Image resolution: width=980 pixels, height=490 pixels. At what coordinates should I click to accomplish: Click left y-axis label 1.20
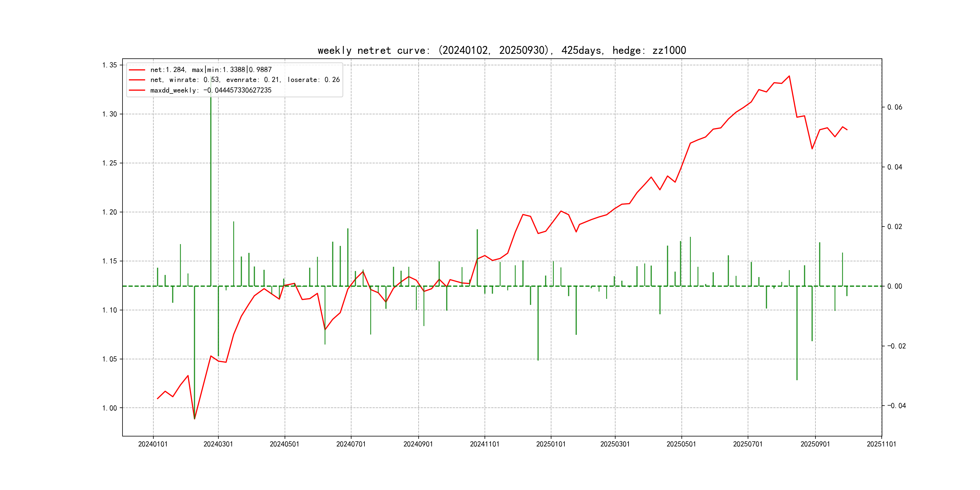[x=109, y=212]
